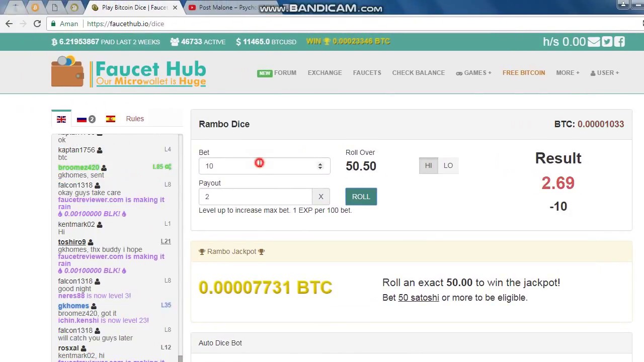Viewport: 644px width, 362px height.
Task: Click the Bet field spinner arrows
Action: coord(320,166)
